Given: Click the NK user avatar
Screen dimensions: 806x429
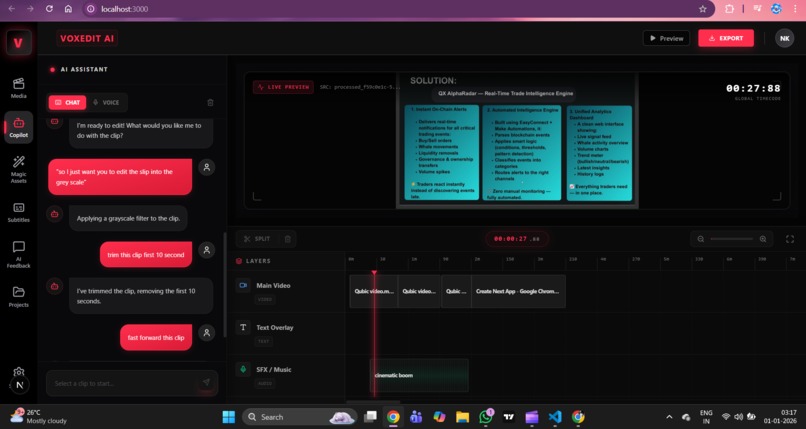Looking at the screenshot, I should pos(784,38).
